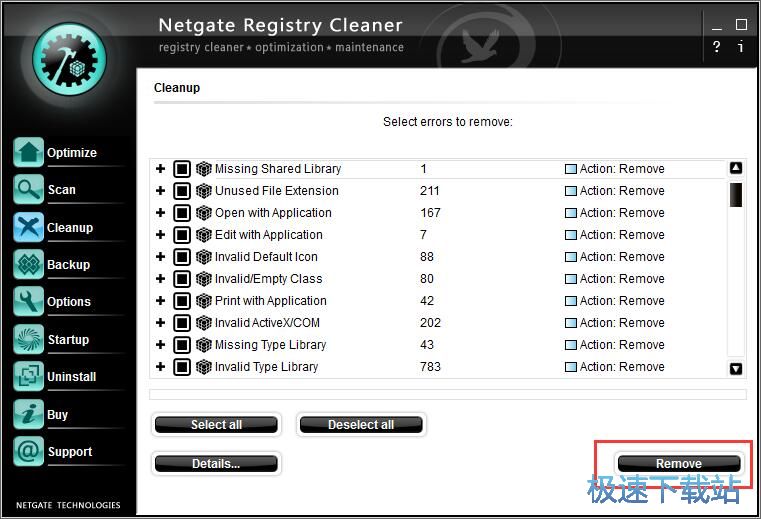Viewport: 761px width, 519px height.
Task: Click the Startup swirl icon
Action: (28, 339)
